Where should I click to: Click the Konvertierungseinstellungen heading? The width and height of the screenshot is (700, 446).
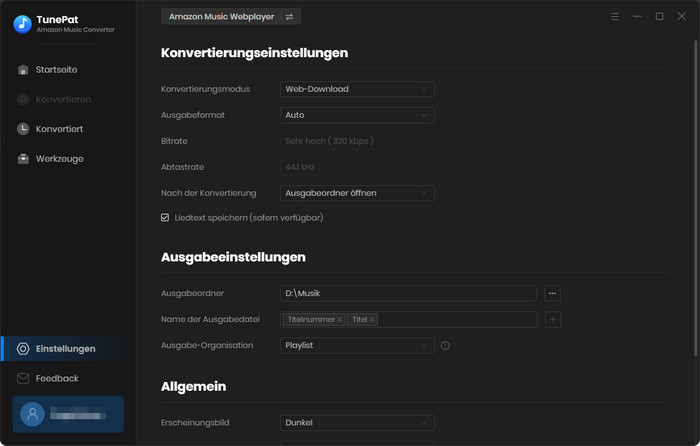(254, 53)
